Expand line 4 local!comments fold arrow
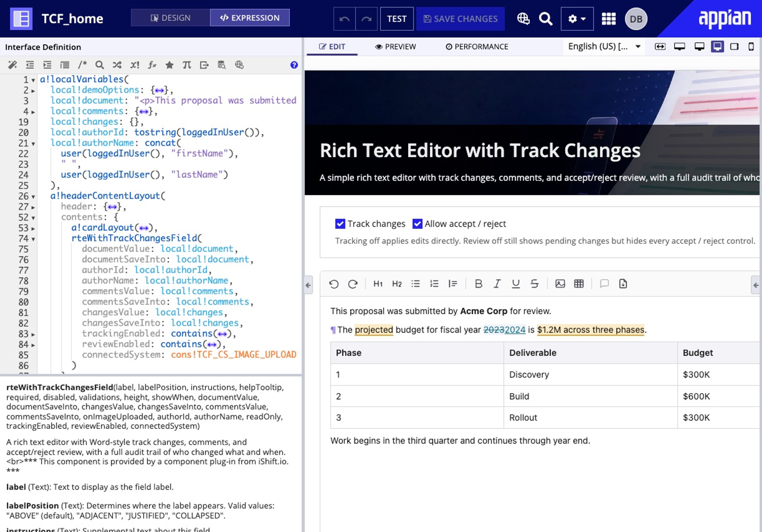The height and width of the screenshot is (532, 762). pos(33,112)
